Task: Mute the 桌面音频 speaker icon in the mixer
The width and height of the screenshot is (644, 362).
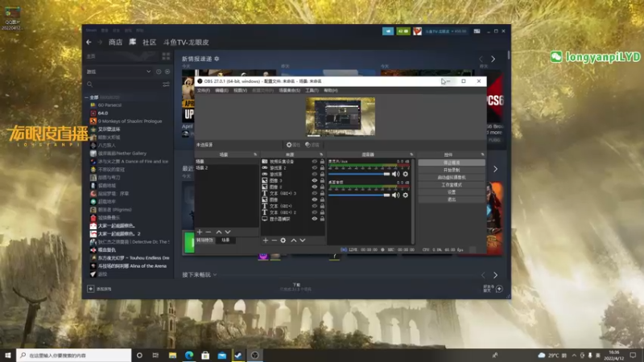Action: point(395,195)
